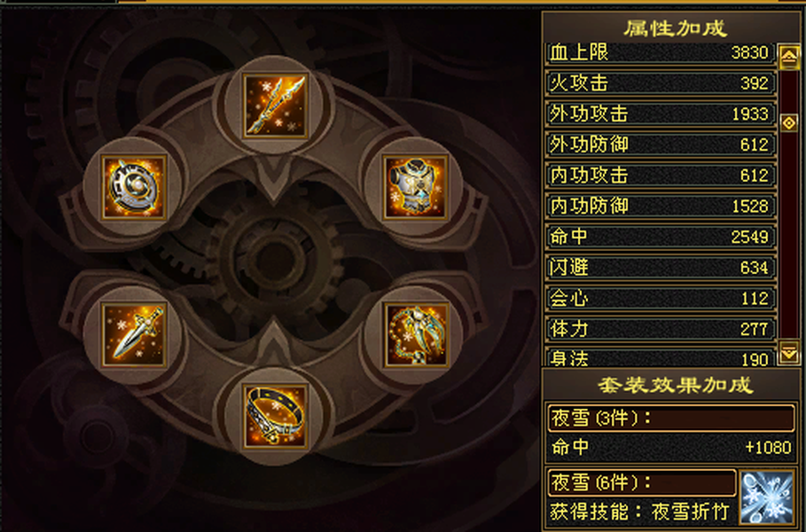Select the spear weapon slot icon
The width and height of the screenshot is (806, 532).
275,106
